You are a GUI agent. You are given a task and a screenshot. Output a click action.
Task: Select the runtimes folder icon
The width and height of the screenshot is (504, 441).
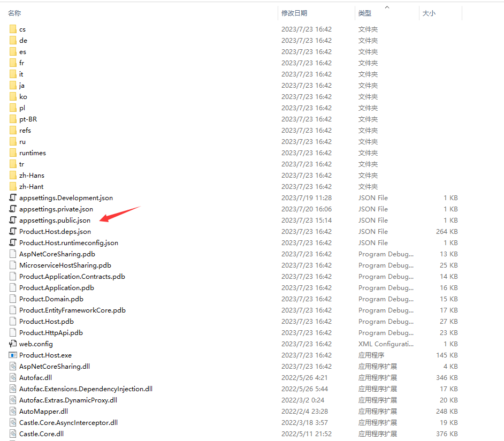point(13,153)
